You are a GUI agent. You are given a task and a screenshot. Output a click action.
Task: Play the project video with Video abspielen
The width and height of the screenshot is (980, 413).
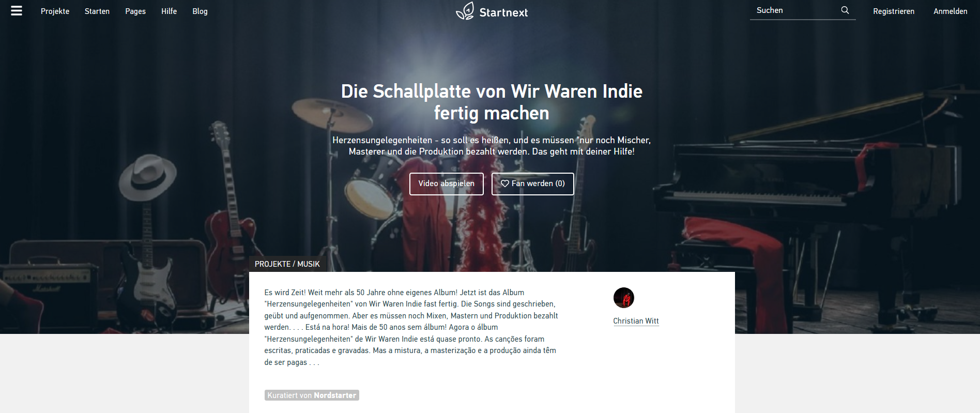(x=447, y=184)
